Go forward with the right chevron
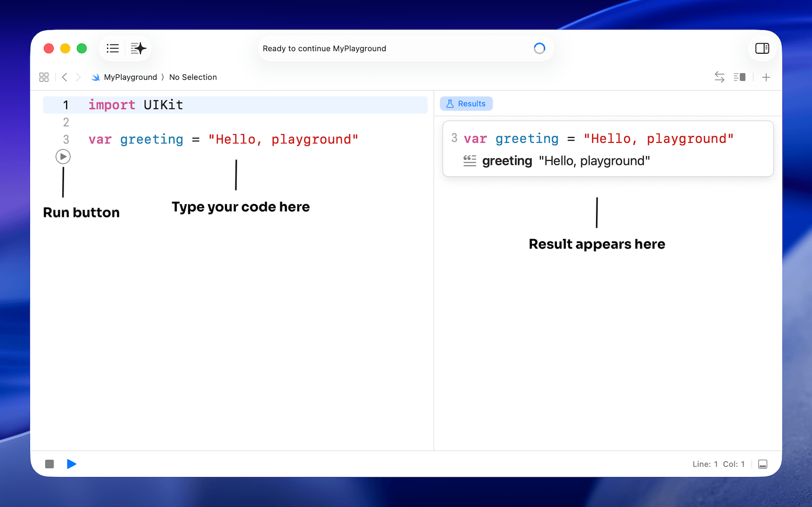 78,77
